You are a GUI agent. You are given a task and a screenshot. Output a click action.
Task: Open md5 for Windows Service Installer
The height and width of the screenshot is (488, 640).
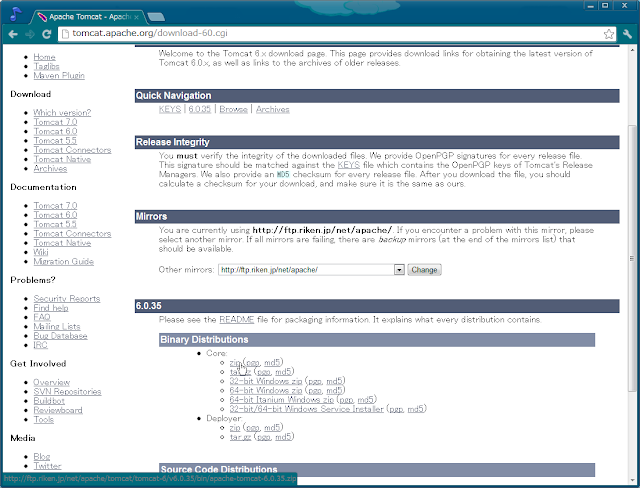click(416, 409)
